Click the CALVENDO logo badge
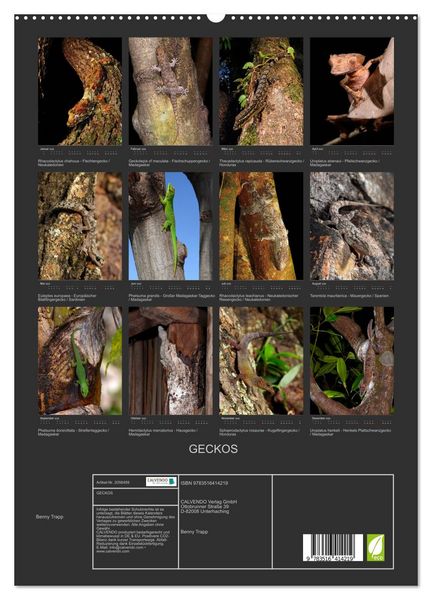Screen dimensions: 432x600 click(x=161, y=481)
